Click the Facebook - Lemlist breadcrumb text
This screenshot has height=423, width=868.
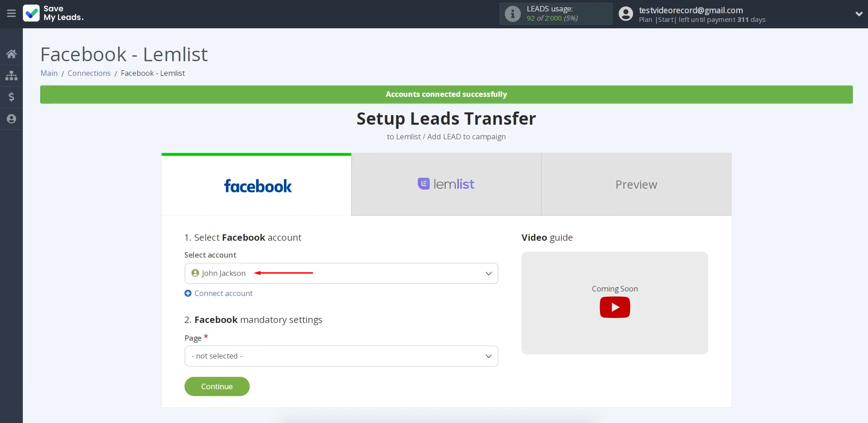pos(153,73)
